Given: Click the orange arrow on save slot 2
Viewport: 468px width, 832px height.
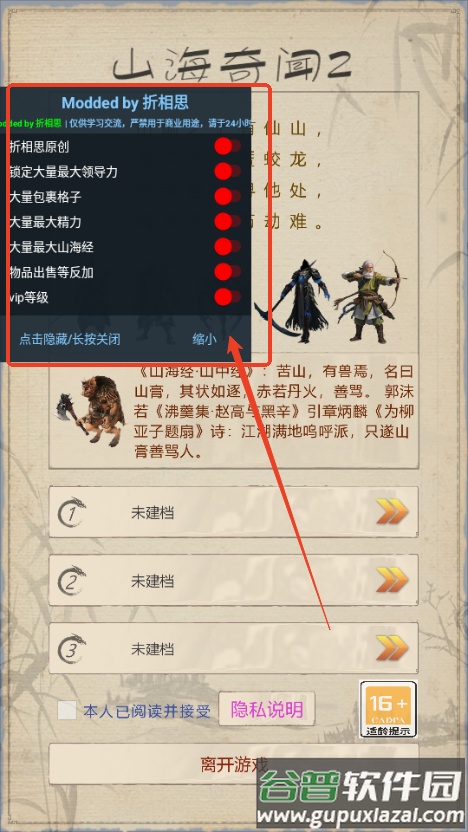Looking at the screenshot, I should point(392,579).
